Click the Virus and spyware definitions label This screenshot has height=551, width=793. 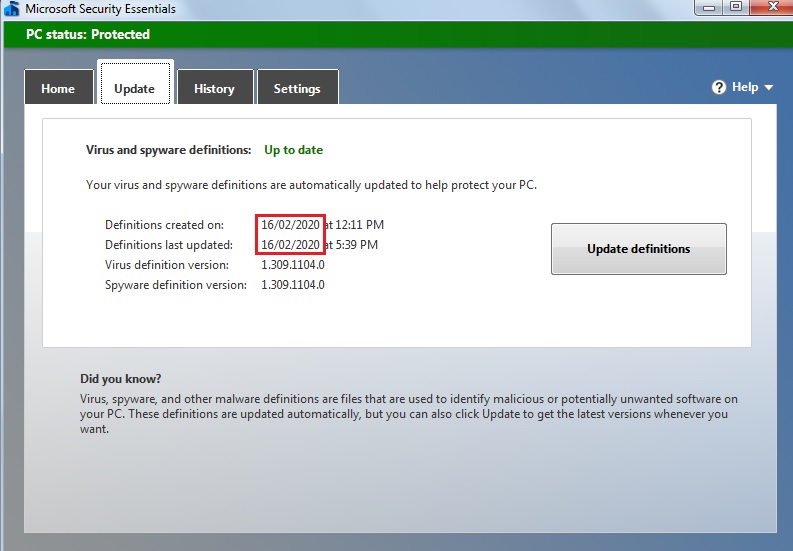coord(168,150)
